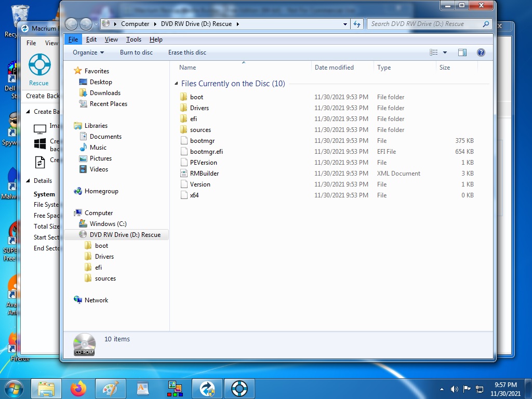Viewport: 532px width, 399px height.
Task: Click the Rescue lifebuoy icon in Macrium
Action: pyautogui.click(x=39, y=64)
